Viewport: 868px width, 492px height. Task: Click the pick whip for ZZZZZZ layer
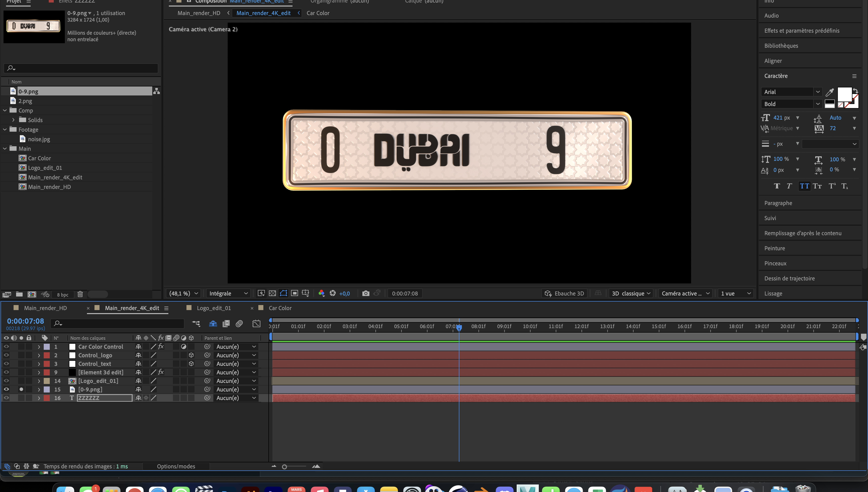(207, 398)
